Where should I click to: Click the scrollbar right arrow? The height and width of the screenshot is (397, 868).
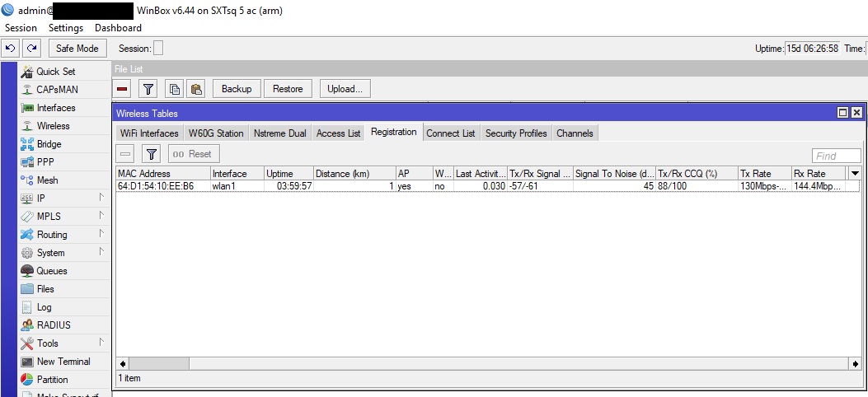856,364
